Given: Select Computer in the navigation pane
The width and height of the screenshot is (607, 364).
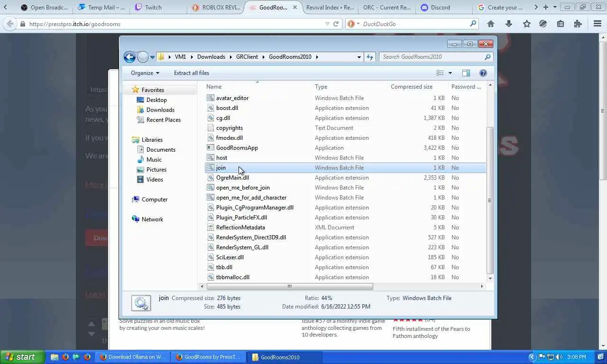Looking at the screenshot, I should 155,200.
